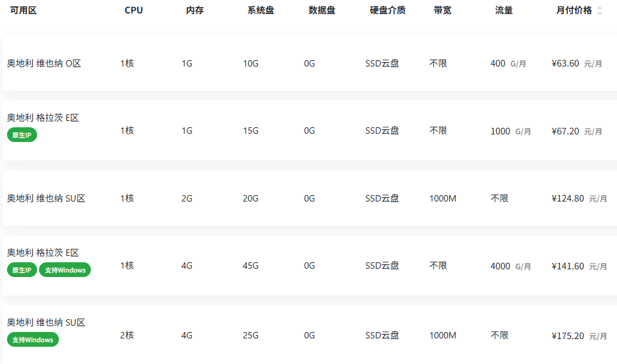Choose the ¥141.60 元/月 plan price
The height and width of the screenshot is (364, 617).
[x=579, y=266]
